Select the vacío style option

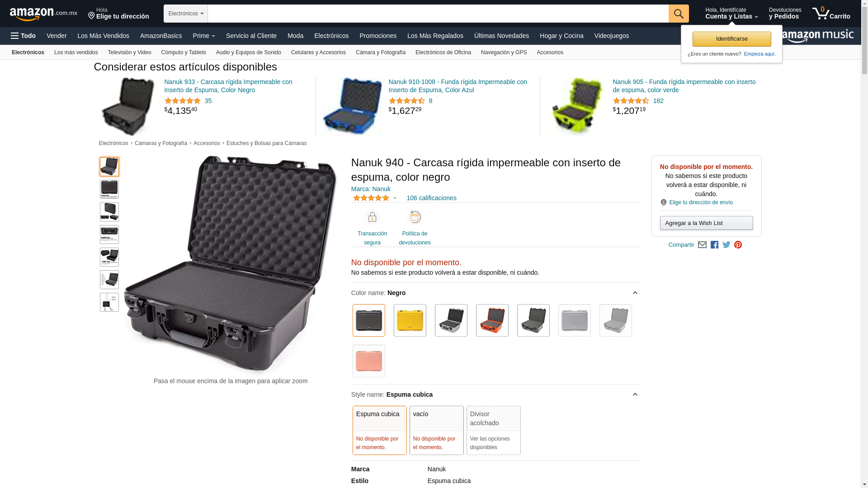pyautogui.click(x=437, y=430)
